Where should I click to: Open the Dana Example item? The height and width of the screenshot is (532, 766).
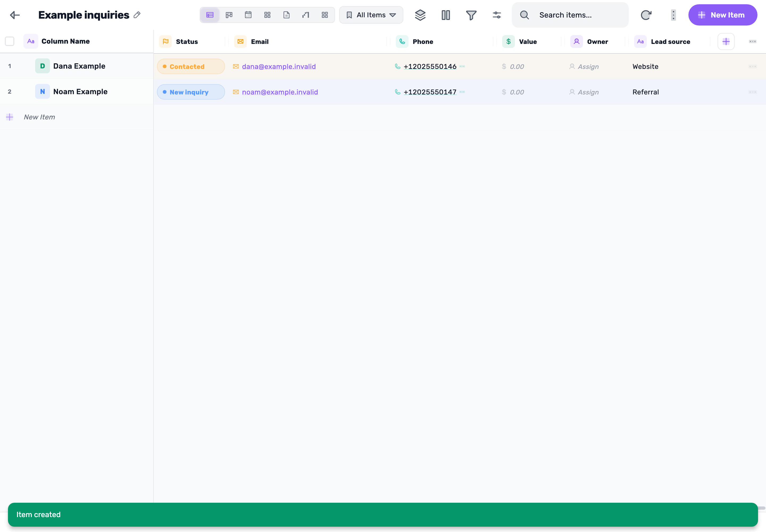coord(79,66)
